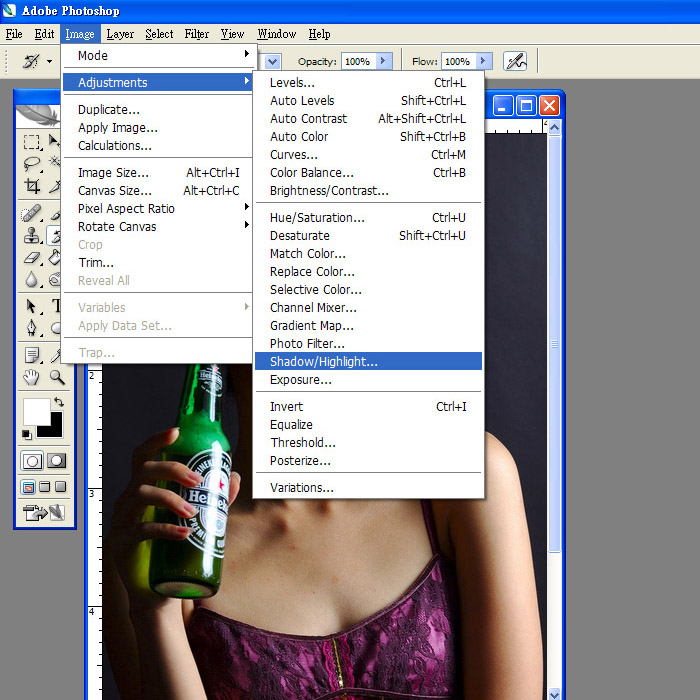Image resolution: width=700 pixels, height=700 pixels.
Task: Open the Filter menu
Action: (x=197, y=34)
